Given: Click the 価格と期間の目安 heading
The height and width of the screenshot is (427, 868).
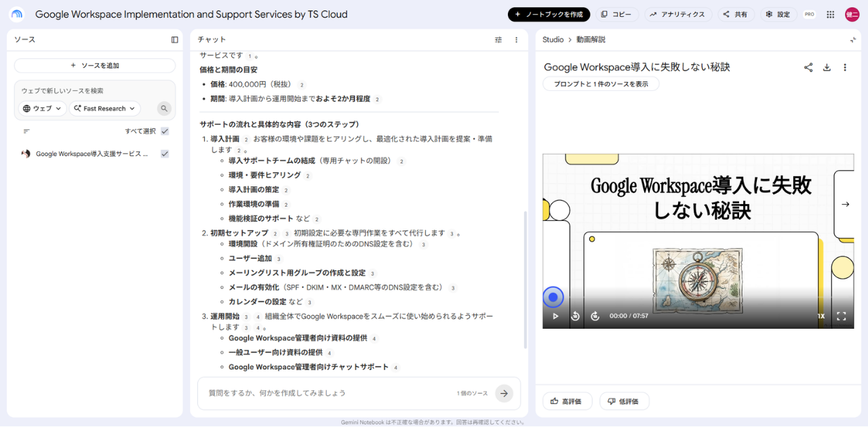Looking at the screenshot, I should [229, 70].
